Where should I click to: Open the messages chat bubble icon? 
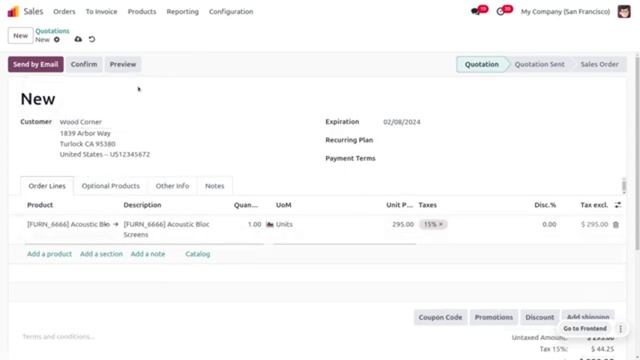click(476, 11)
